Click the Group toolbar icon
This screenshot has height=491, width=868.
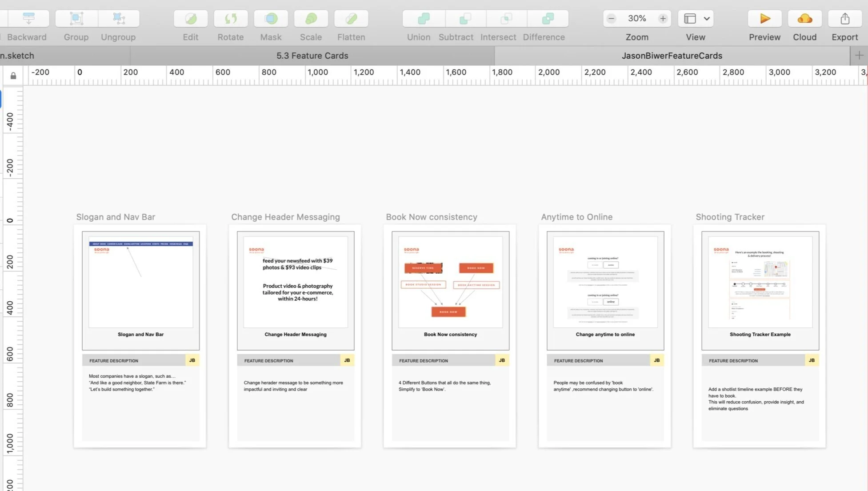(x=76, y=19)
